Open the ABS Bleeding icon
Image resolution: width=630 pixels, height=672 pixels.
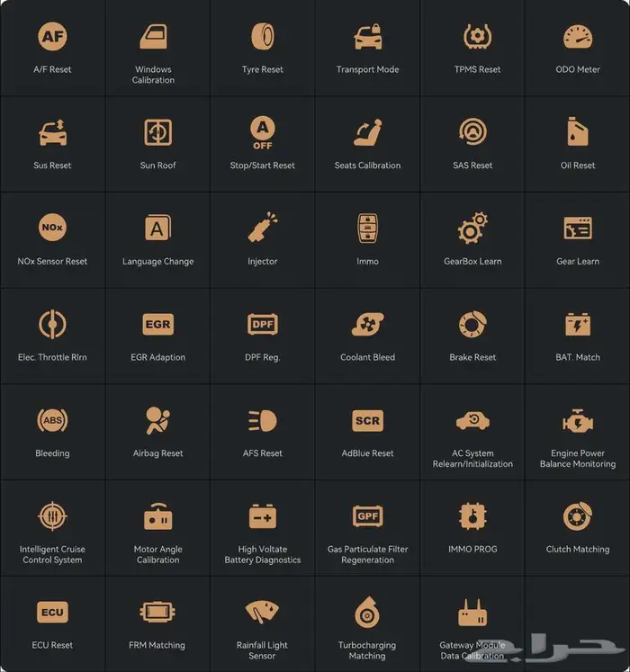click(x=52, y=420)
